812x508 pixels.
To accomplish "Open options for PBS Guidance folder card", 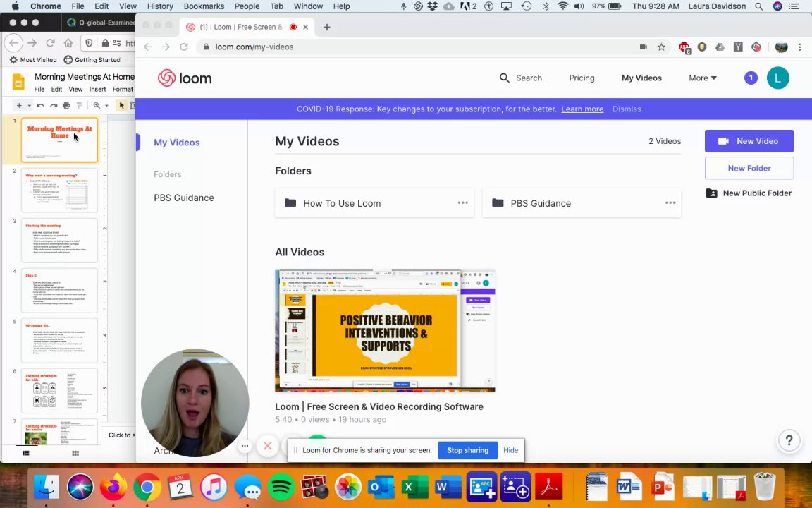I will 670,202.
